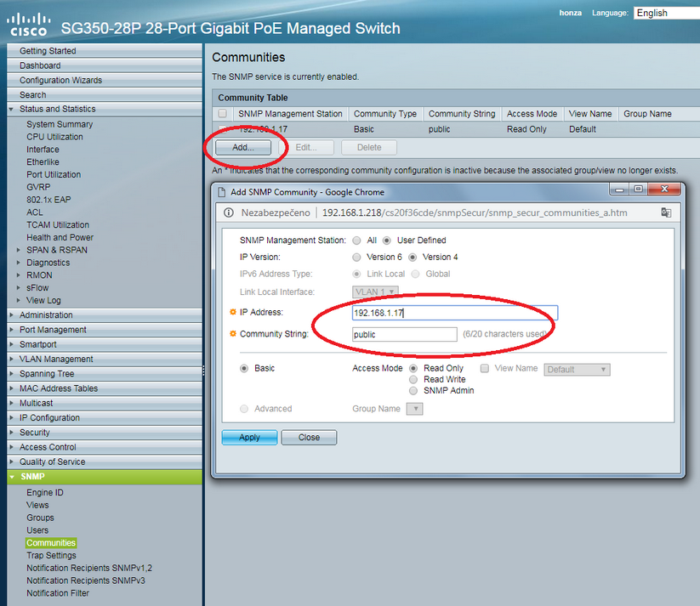Collapse the Status and Statistics section
700x606 pixels.
click(x=11, y=109)
